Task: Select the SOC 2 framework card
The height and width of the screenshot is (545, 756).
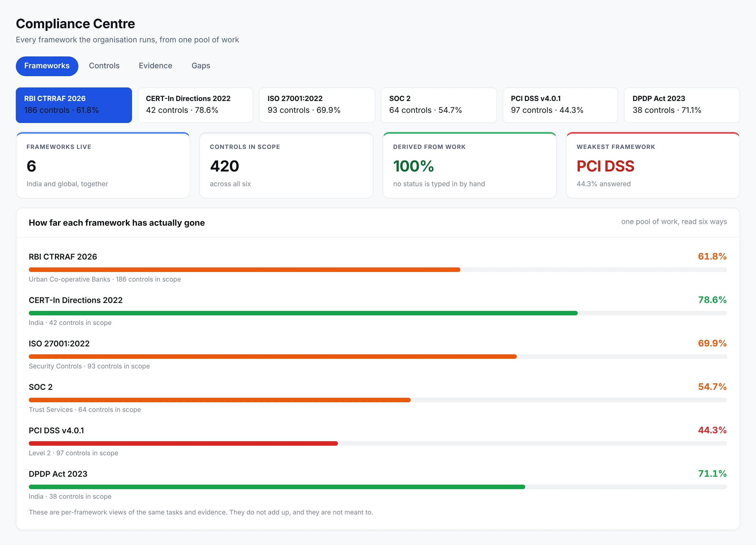Action: 439,105
